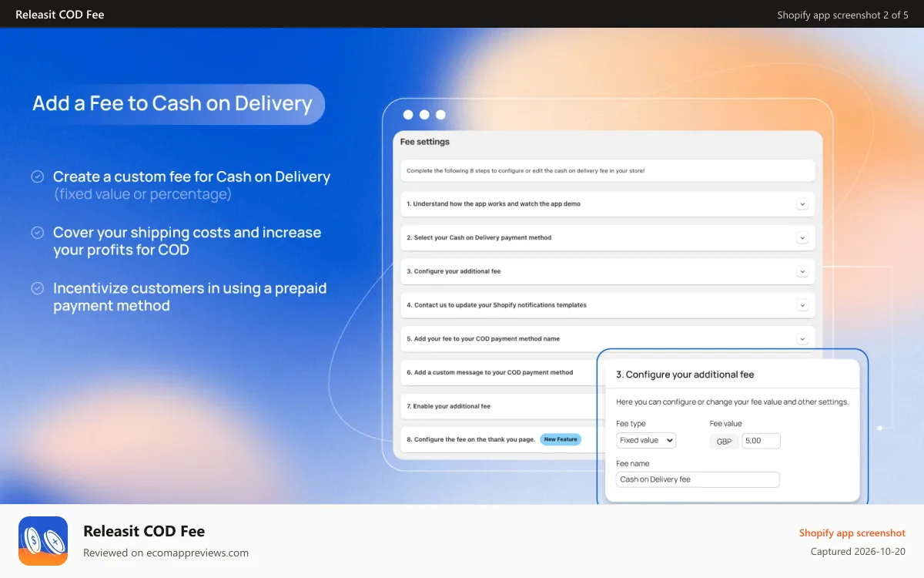Expand step 3 Configure your additional fee chevron
This screenshot has height=578, width=924.
pos(802,272)
